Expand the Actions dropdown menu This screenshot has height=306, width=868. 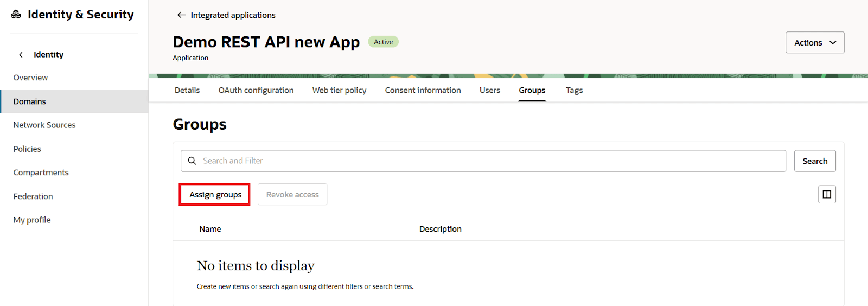[815, 42]
